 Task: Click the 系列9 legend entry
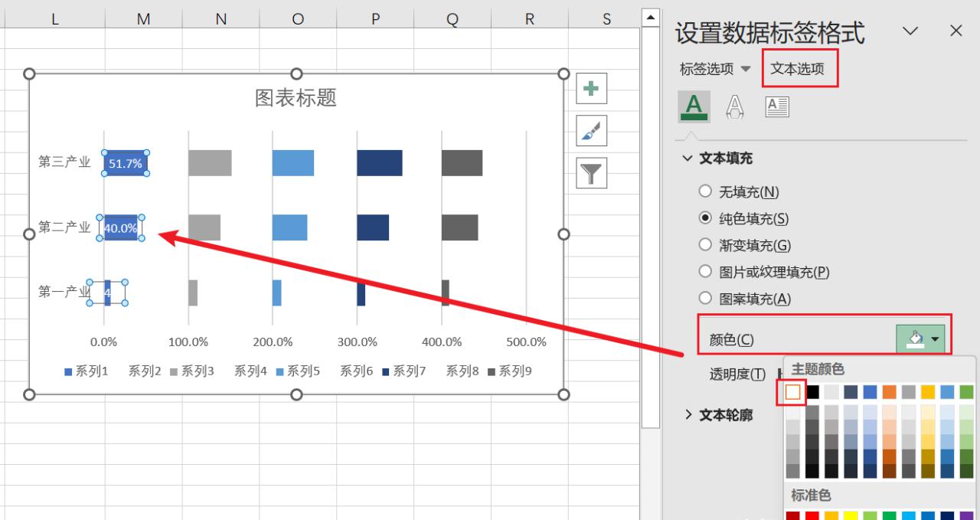(x=509, y=371)
